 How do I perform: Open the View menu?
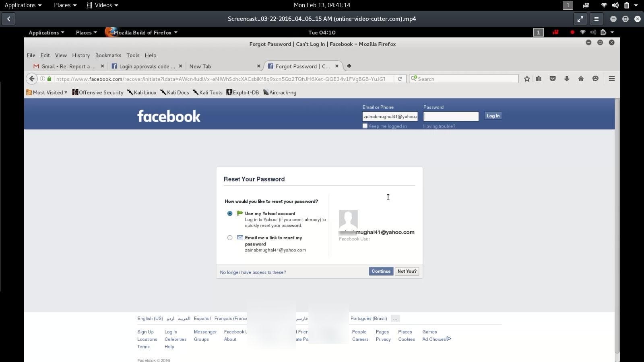[61, 56]
